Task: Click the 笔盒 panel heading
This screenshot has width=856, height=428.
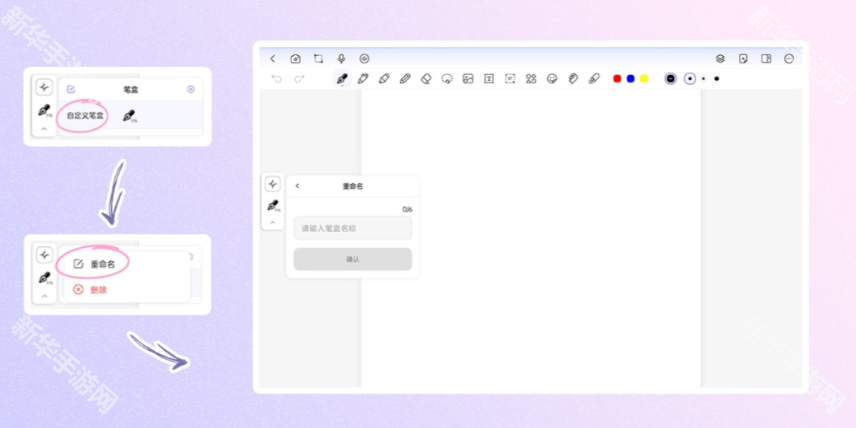Action: coord(131,89)
